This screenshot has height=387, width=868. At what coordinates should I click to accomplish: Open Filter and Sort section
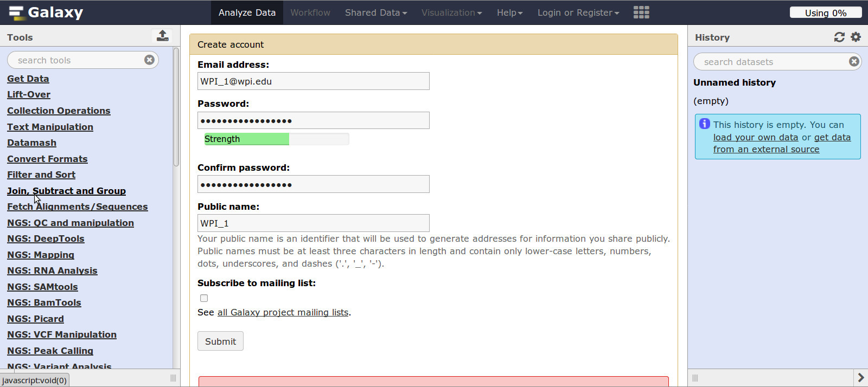pos(41,175)
